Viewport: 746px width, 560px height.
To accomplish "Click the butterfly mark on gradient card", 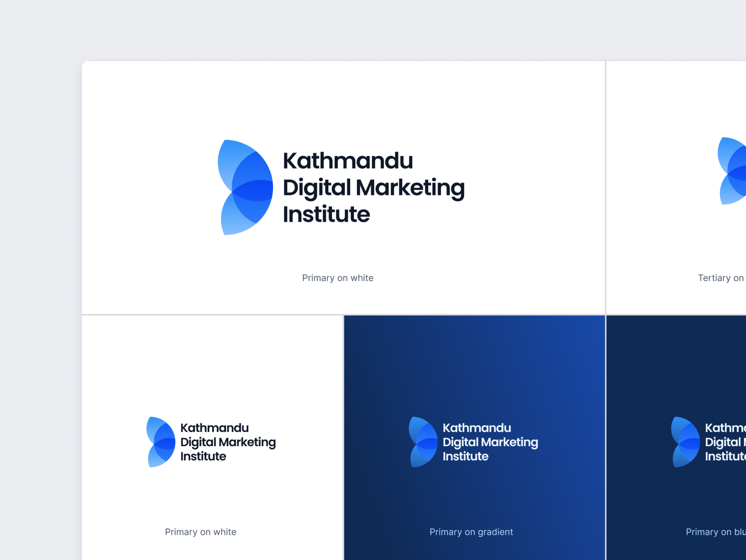I will coord(423,442).
